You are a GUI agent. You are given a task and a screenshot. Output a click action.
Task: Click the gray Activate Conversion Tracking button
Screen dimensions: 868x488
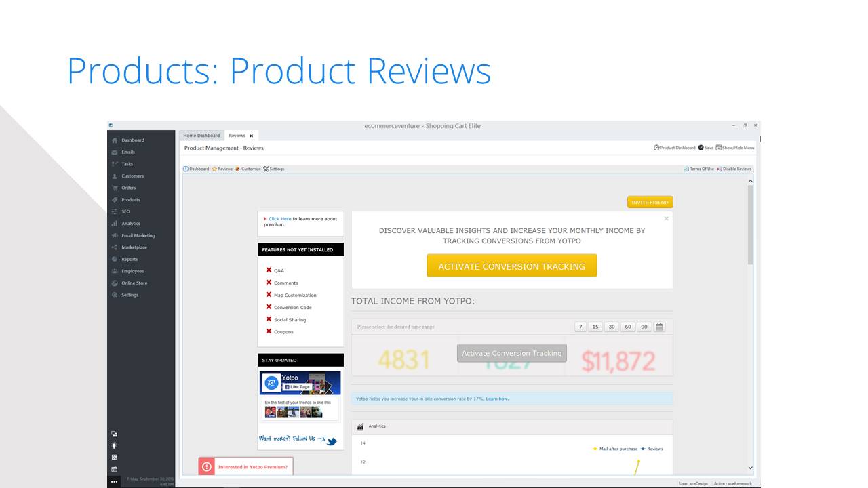point(512,353)
